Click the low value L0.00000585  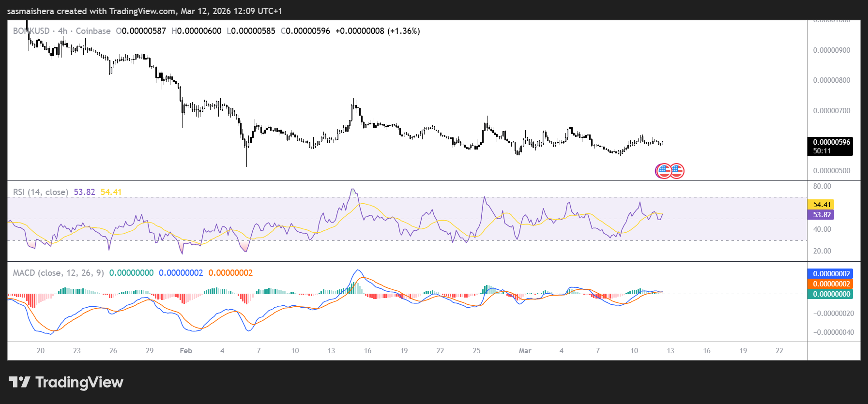(251, 31)
